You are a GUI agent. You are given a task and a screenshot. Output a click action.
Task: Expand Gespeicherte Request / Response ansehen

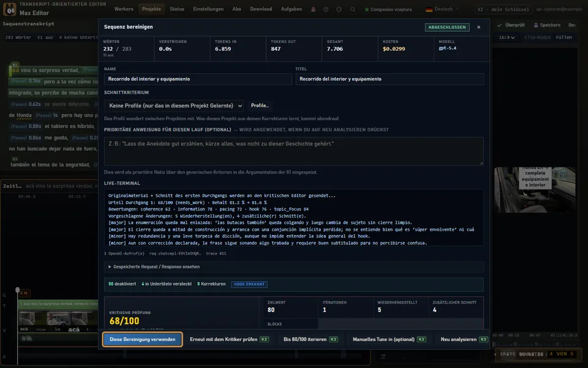[x=293, y=267]
